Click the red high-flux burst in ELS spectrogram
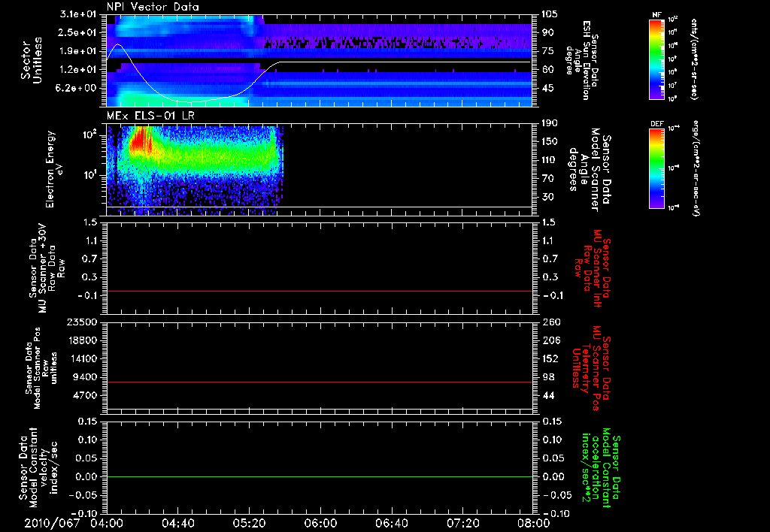 coord(141,140)
